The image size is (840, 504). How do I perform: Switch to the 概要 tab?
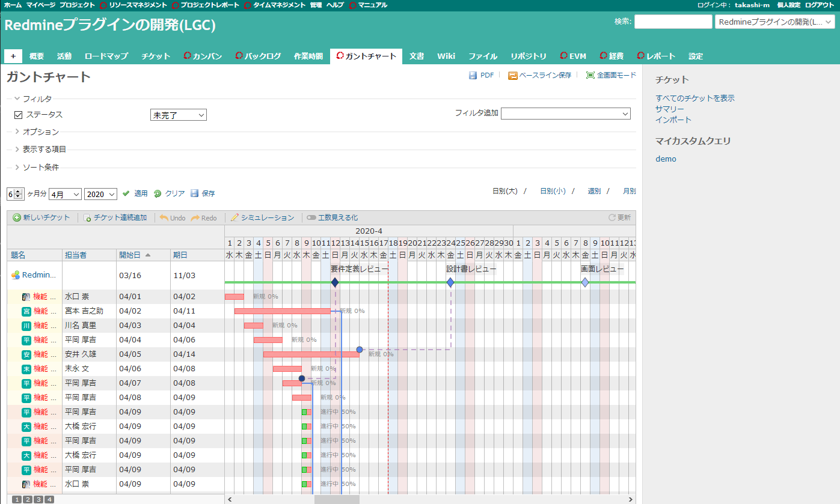coord(37,56)
